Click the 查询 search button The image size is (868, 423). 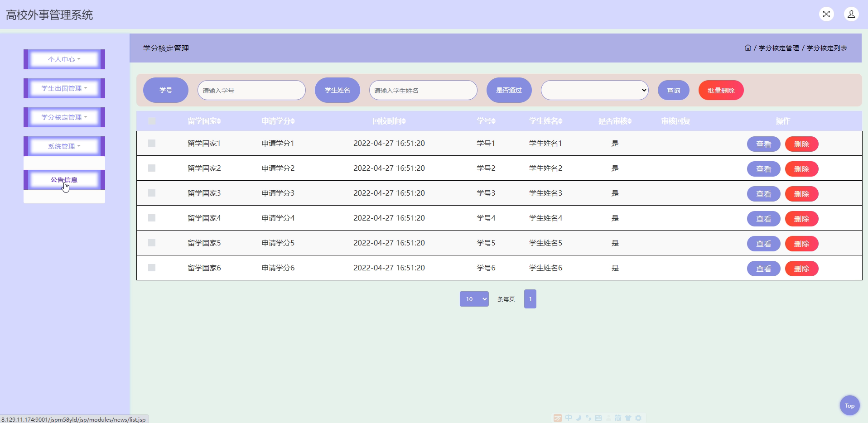[674, 90]
